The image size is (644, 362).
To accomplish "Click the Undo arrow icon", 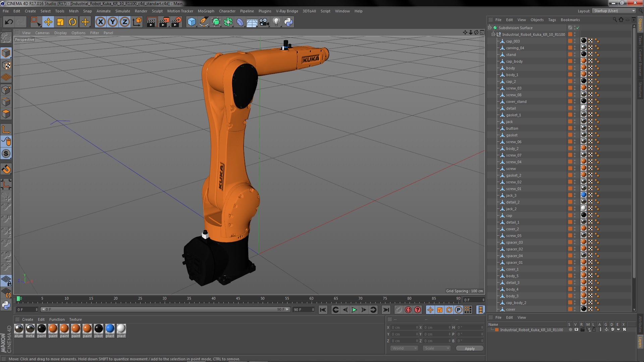I will pos(9,22).
